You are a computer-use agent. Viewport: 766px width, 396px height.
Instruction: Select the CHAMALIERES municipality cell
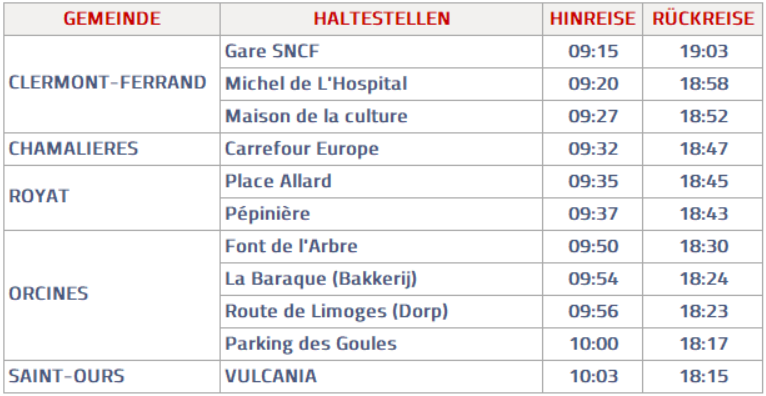[x=73, y=148]
